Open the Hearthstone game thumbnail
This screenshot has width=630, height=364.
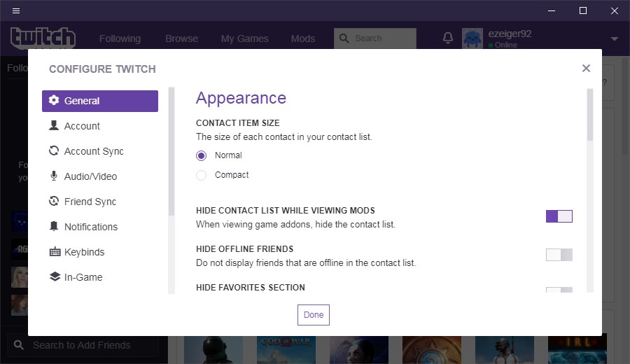(432, 350)
